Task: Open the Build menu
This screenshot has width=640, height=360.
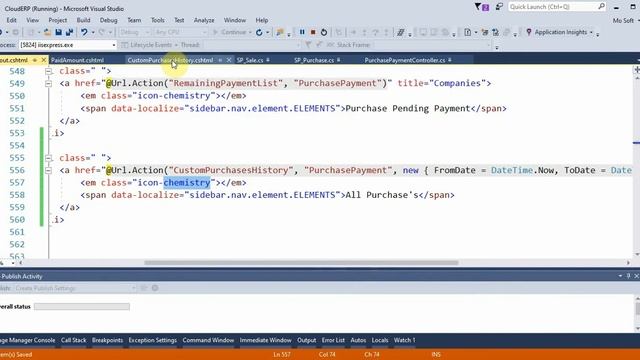Action: pyautogui.click(x=83, y=20)
